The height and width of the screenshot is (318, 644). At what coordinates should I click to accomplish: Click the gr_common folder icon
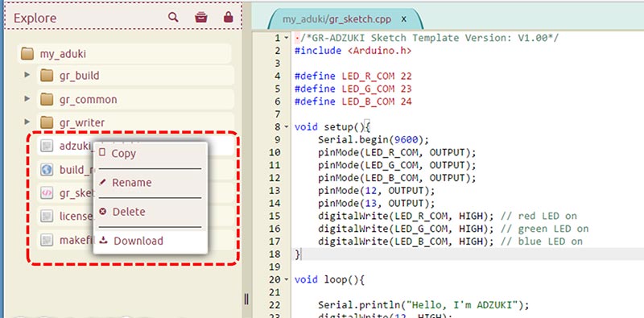[x=47, y=100]
